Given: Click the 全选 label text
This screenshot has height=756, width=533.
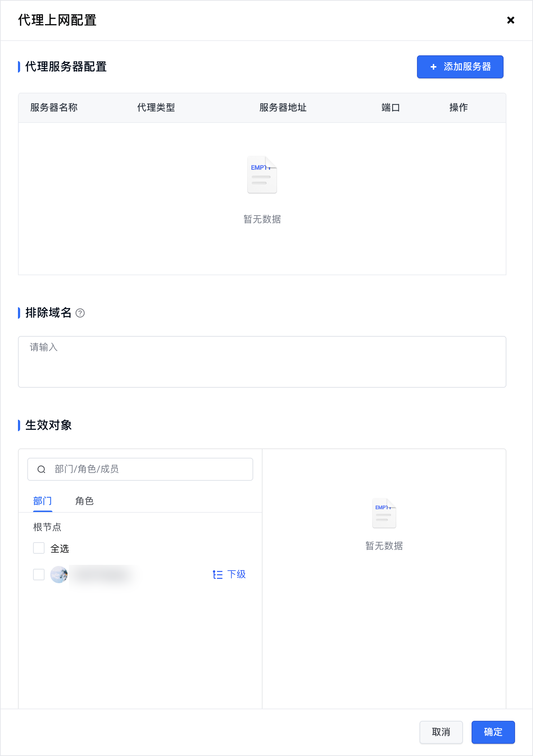Looking at the screenshot, I should [60, 549].
